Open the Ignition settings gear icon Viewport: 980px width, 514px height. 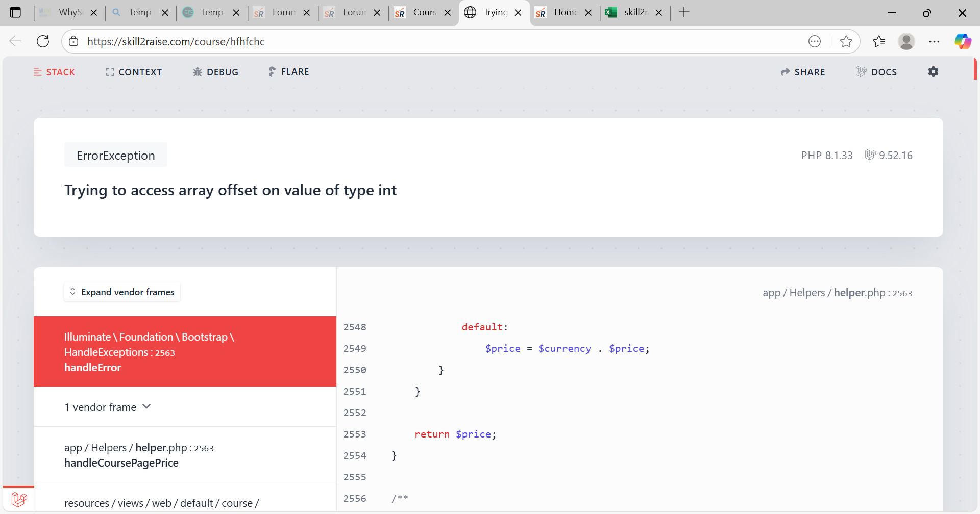click(x=933, y=72)
